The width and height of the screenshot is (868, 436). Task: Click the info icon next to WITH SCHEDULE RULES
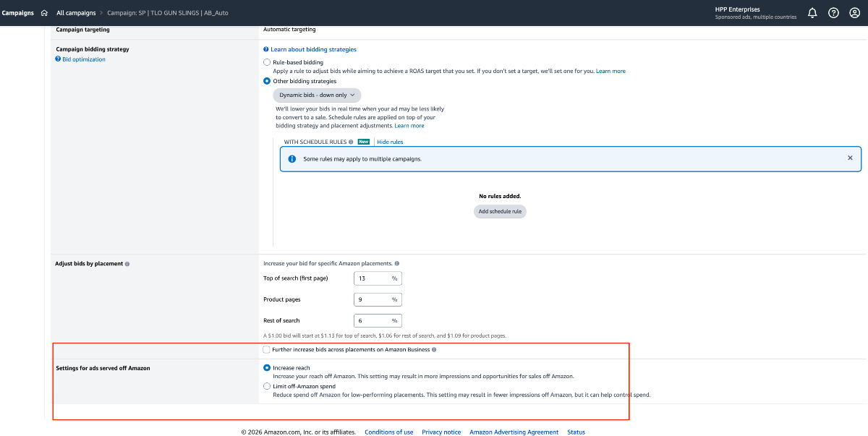point(351,142)
